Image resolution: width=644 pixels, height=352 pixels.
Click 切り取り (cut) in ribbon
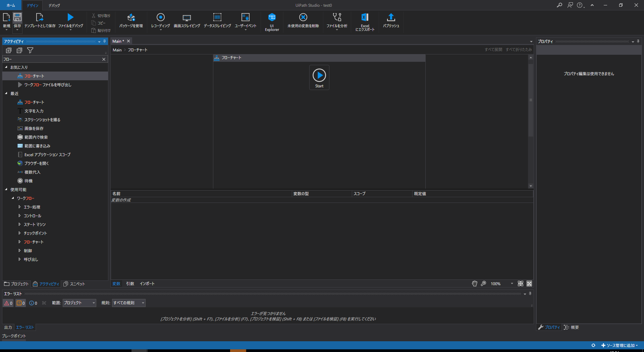[x=101, y=16]
